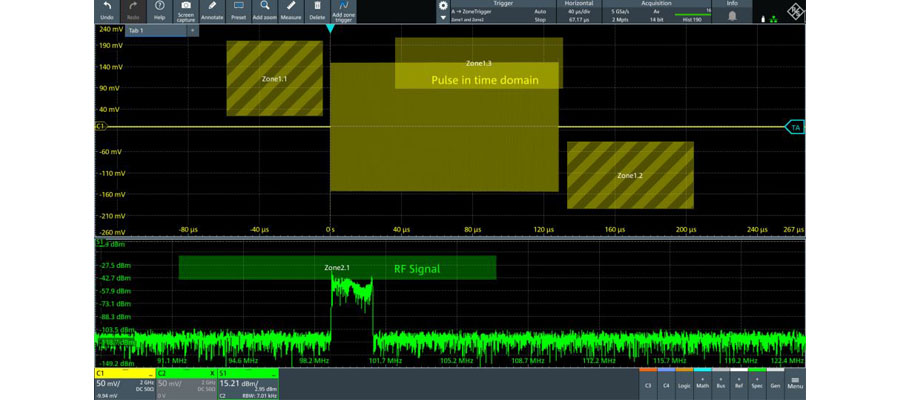900x400 pixels.
Task: Select the Measure tool
Action: click(291, 10)
